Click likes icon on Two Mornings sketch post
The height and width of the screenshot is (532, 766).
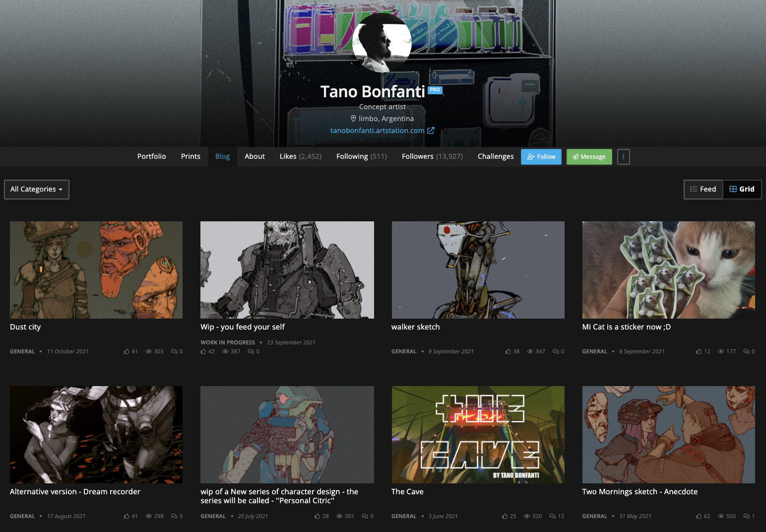click(x=699, y=516)
